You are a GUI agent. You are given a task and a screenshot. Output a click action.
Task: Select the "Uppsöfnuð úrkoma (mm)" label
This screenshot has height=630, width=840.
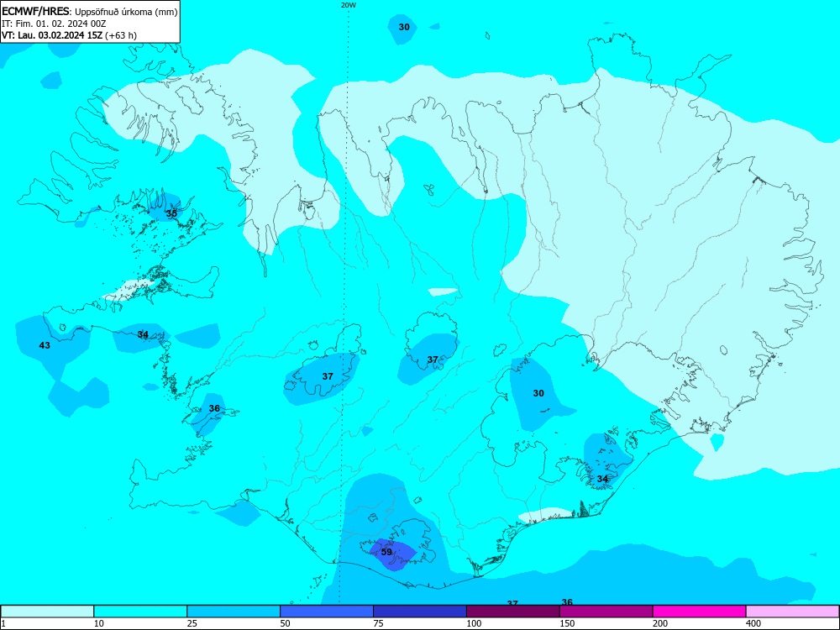126,12
